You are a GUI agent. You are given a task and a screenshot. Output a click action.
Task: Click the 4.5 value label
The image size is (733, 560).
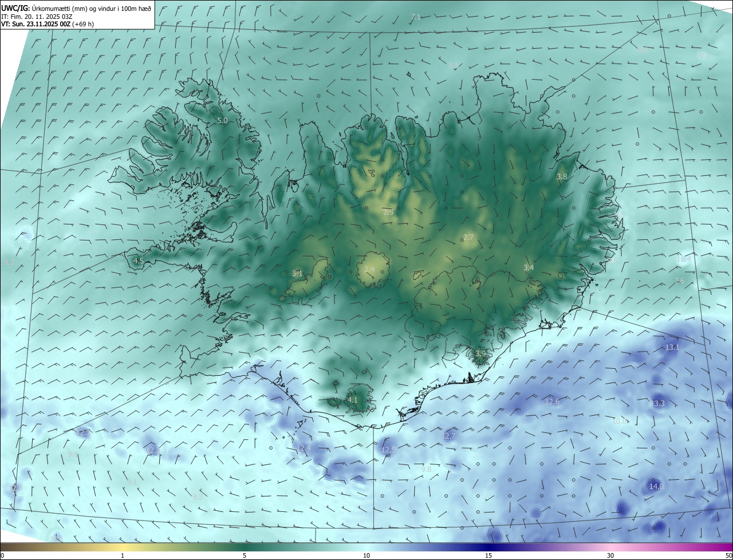coord(138,261)
